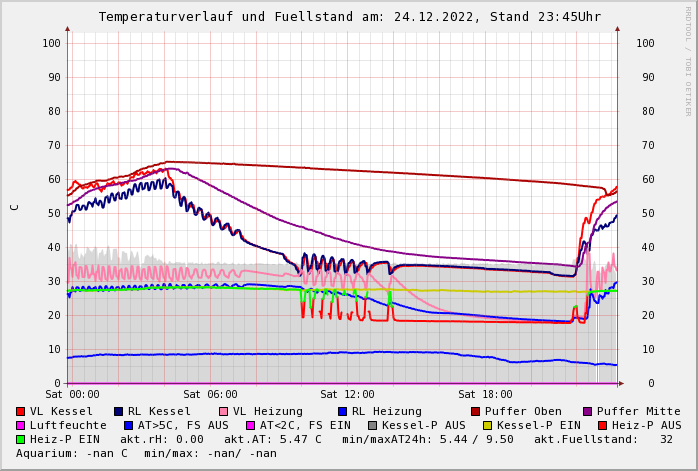Click the red VL Kessel legend swatch

[x=21, y=411]
